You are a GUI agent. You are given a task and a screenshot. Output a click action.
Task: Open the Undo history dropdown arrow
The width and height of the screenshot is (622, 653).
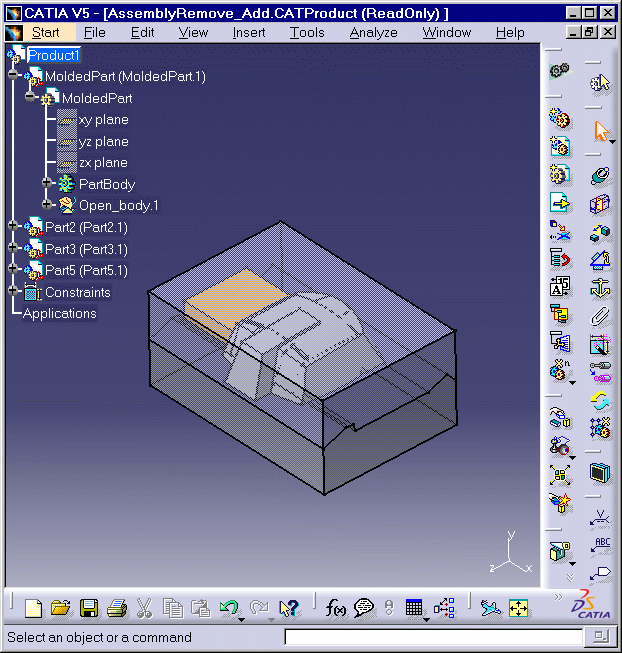[241, 620]
